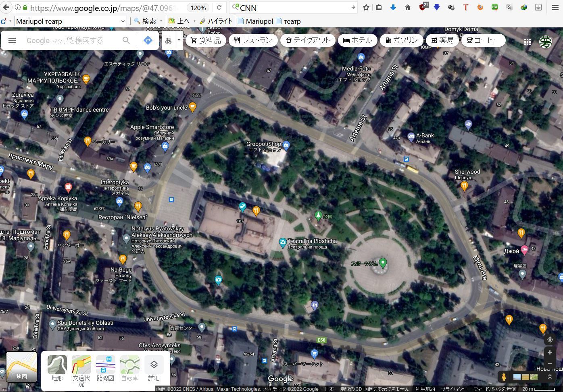The image size is (563, 392).
Task: Click the 利用規約 terms link
Action: tap(425, 389)
